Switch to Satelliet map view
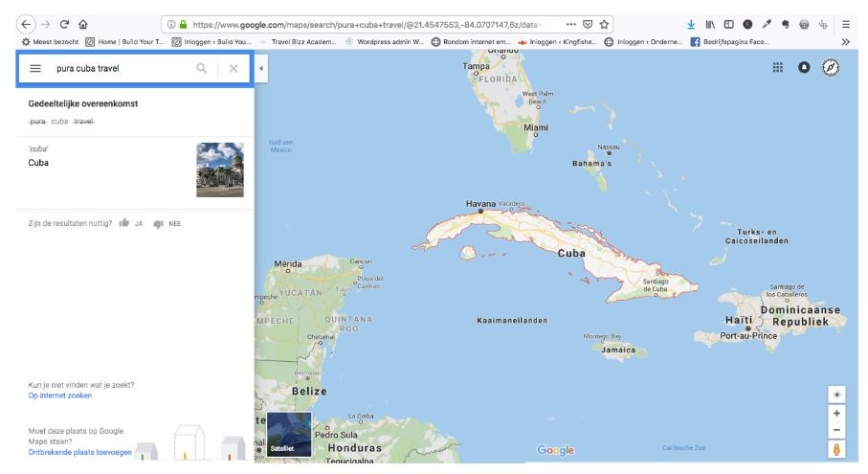 coord(289,434)
